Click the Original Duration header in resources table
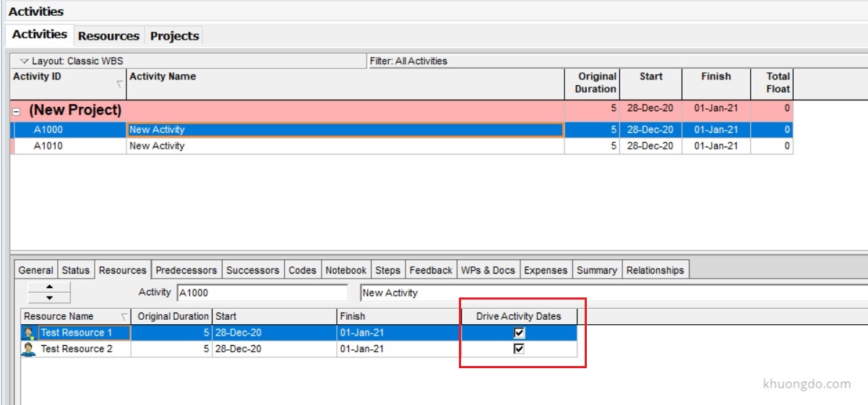Screen dimensions: 868x405 click(172, 316)
